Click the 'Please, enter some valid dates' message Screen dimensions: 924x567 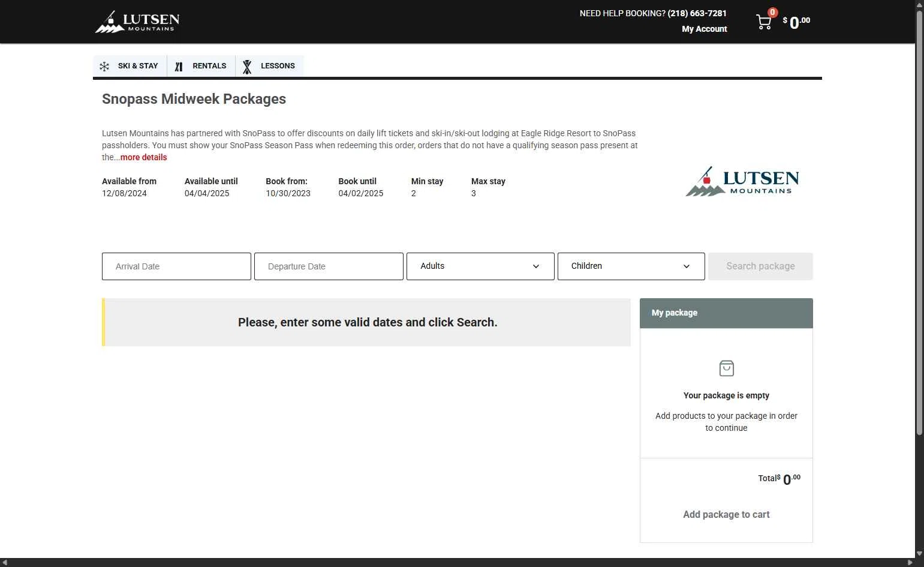368,322
